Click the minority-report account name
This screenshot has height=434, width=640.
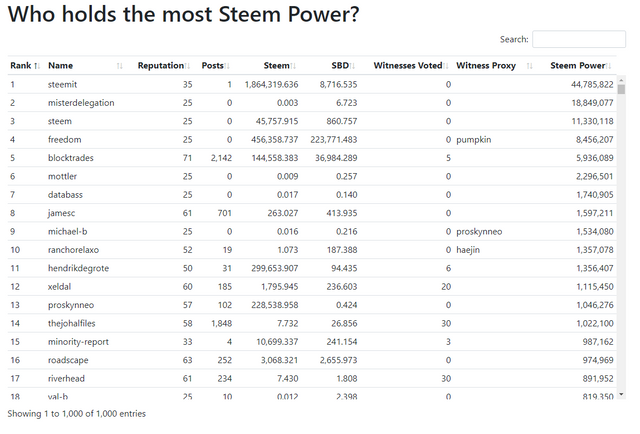pyautogui.click(x=79, y=340)
